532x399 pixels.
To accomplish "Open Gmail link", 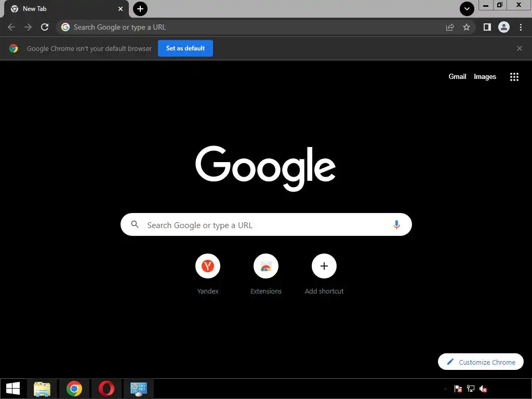I will [x=457, y=77].
